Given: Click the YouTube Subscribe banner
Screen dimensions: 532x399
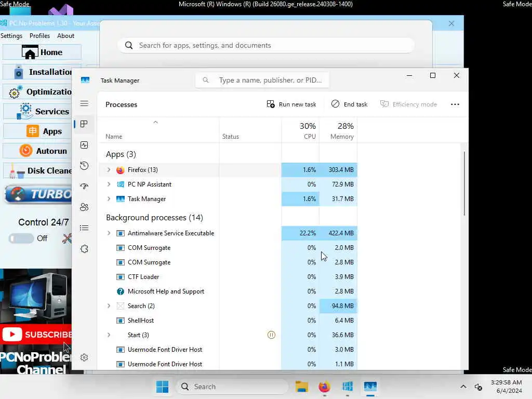Looking at the screenshot, I should (x=36, y=335).
